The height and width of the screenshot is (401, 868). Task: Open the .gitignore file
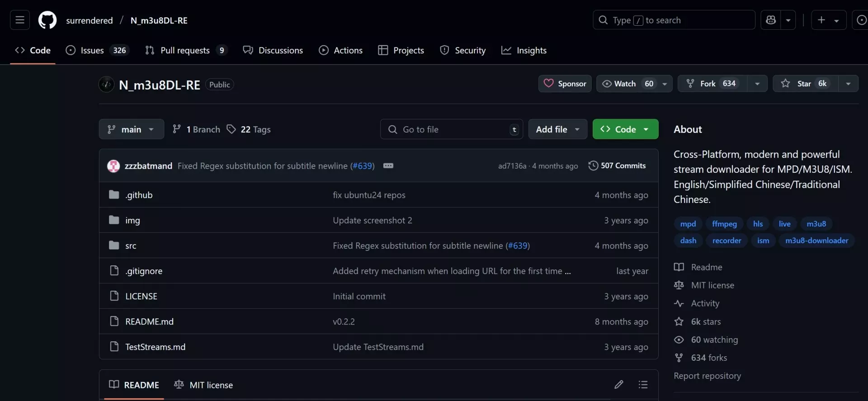click(144, 271)
